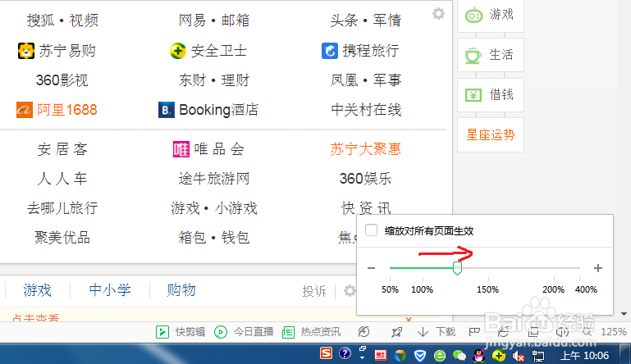Open the 中关村在线 link

coord(366,110)
